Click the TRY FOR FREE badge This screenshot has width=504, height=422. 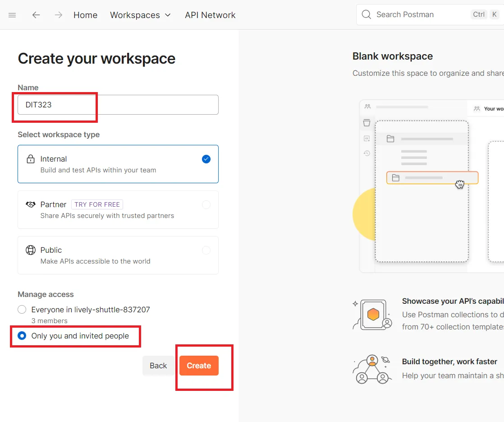click(x=97, y=204)
